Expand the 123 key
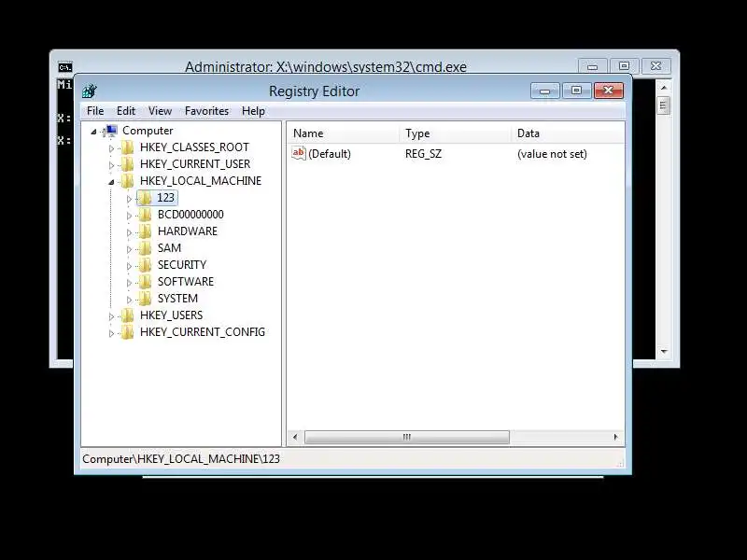This screenshot has height=560, width=747. pyautogui.click(x=129, y=199)
